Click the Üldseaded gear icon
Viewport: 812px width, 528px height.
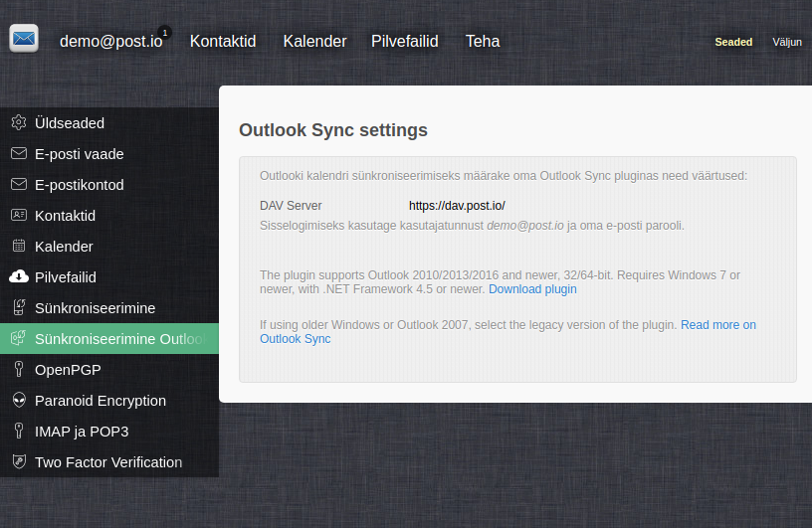pyautogui.click(x=19, y=122)
